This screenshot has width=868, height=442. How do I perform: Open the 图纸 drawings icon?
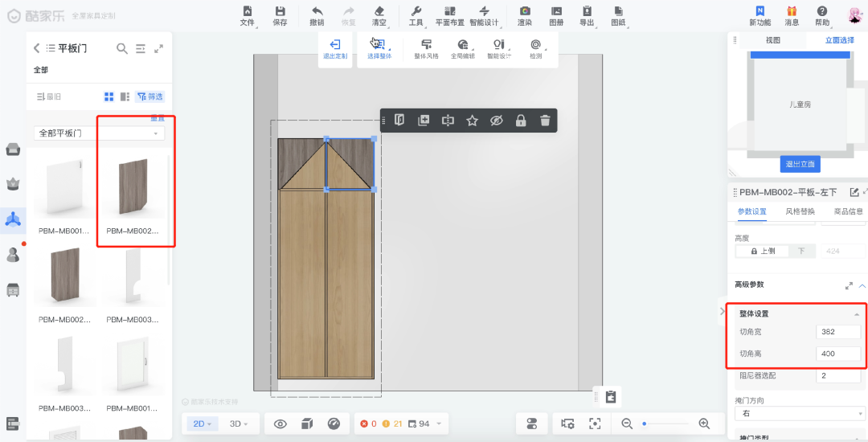coord(618,11)
